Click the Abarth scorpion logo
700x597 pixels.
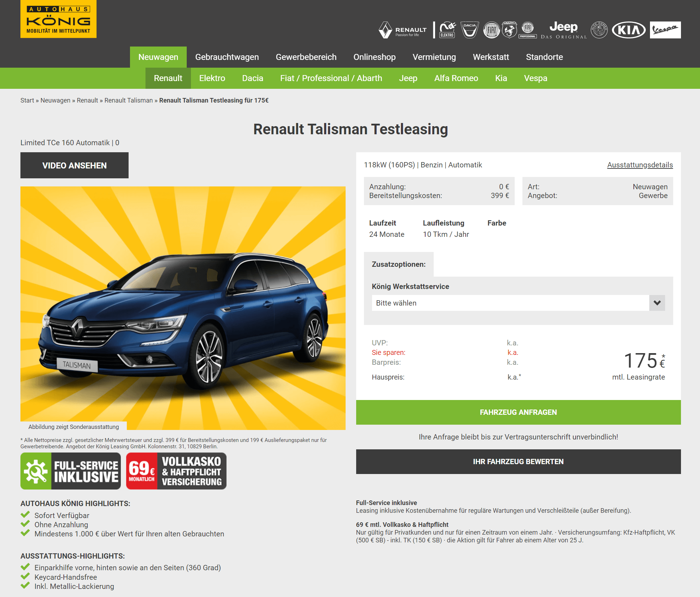(509, 30)
